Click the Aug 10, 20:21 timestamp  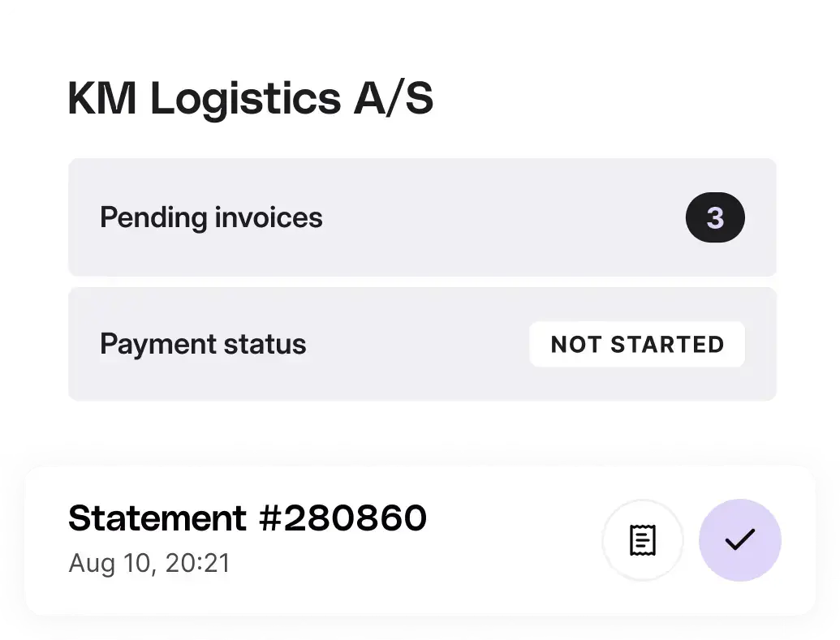[149, 564]
